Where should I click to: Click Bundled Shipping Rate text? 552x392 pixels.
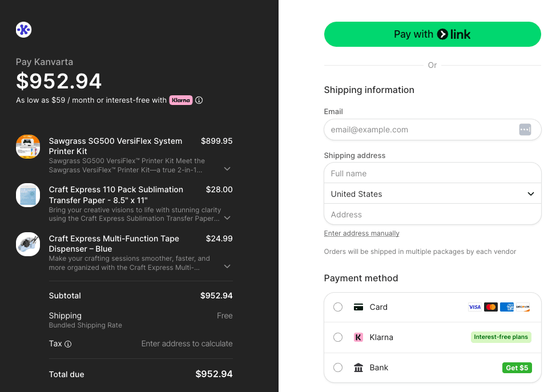pos(86,325)
